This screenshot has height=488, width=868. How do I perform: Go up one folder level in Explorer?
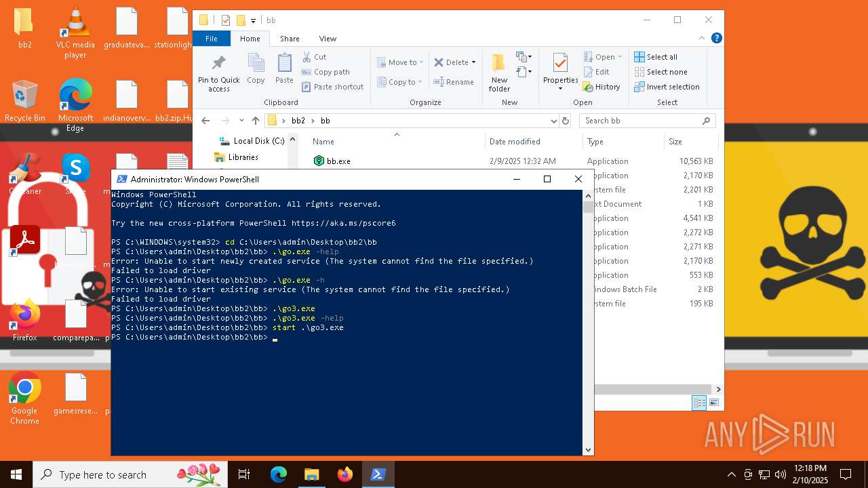255,121
